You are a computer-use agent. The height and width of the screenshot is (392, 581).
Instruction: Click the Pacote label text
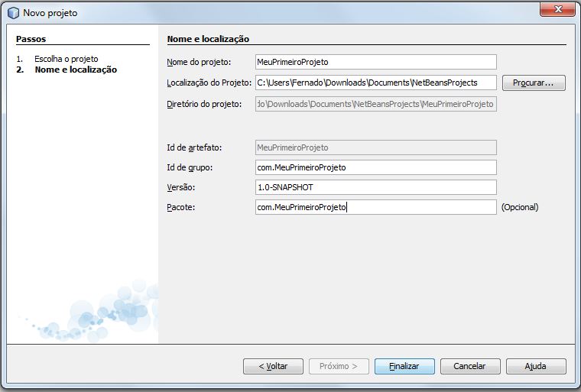pyautogui.click(x=181, y=207)
